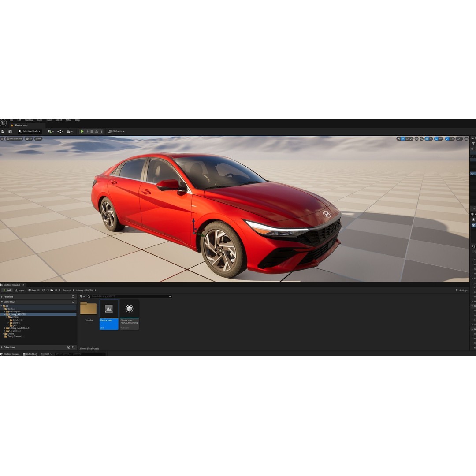The image size is (476, 476).
Task: Switch to the Output Log tab
Action: (x=31, y=354)
